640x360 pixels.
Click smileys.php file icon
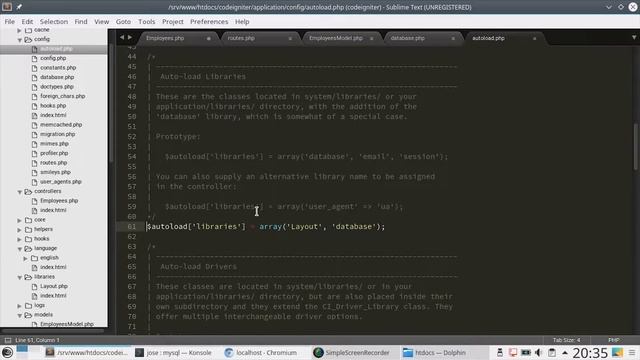[x=34, y=172]
